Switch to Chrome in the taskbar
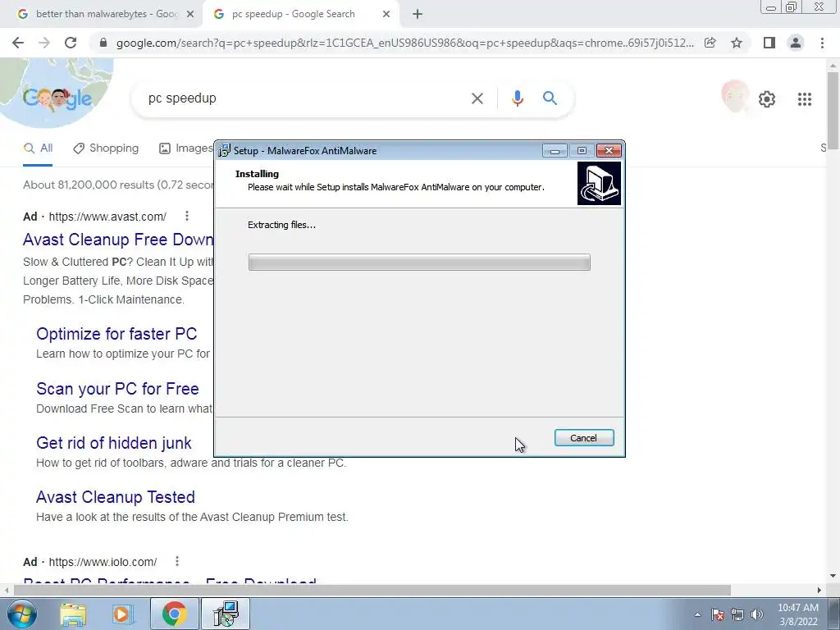Image resolution: width=840 pixels, height=630 pixels. point(174,614)
